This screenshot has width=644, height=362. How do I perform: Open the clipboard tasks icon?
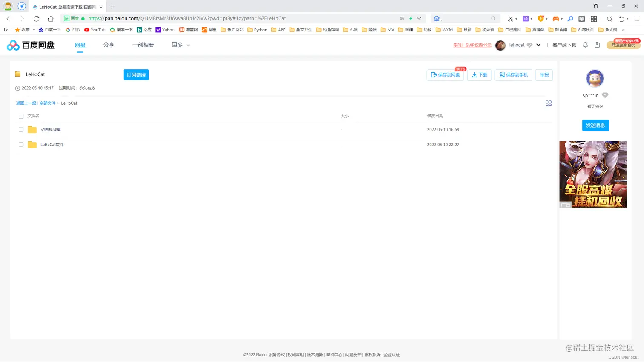[x=597, y=45]
